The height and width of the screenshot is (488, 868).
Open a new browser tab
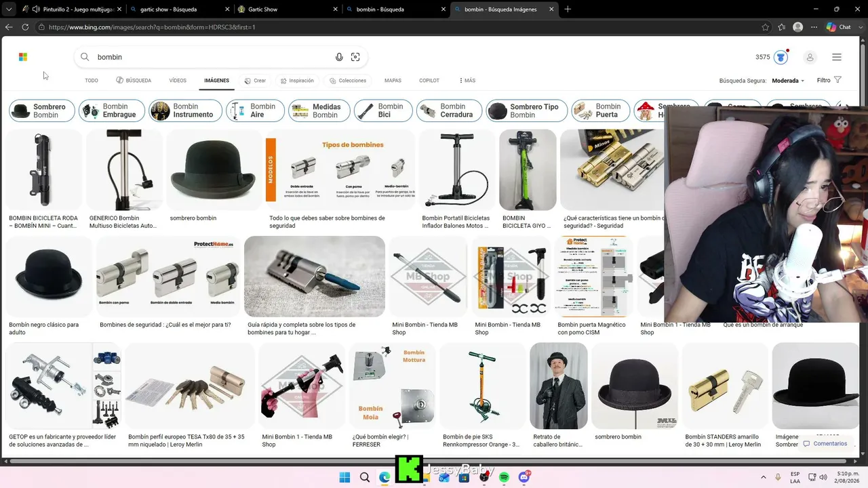tap(568, 9)
